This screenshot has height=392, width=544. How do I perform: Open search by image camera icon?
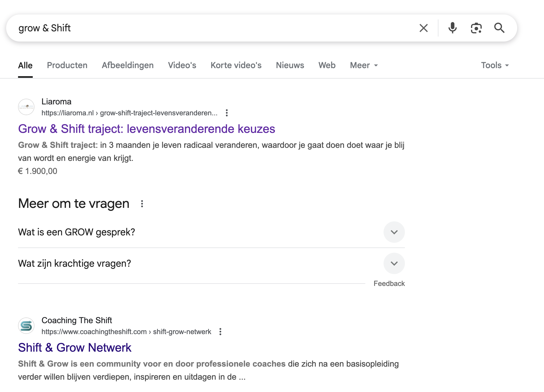pyautogui.click(x=476, y=28)
